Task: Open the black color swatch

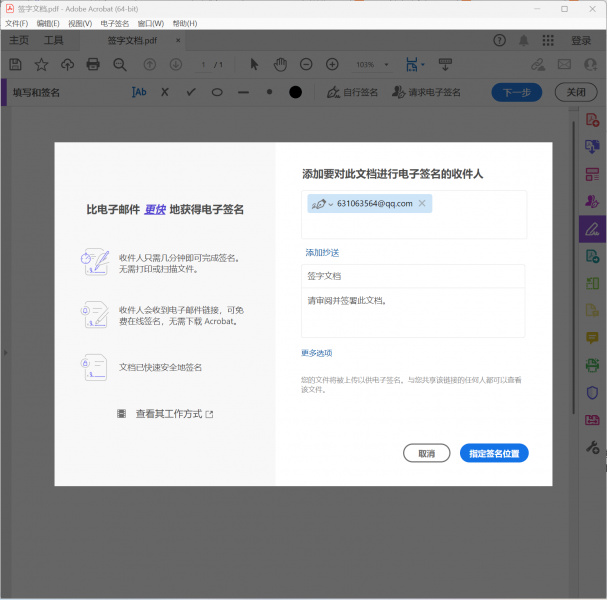Action: (x=295, y=92)
